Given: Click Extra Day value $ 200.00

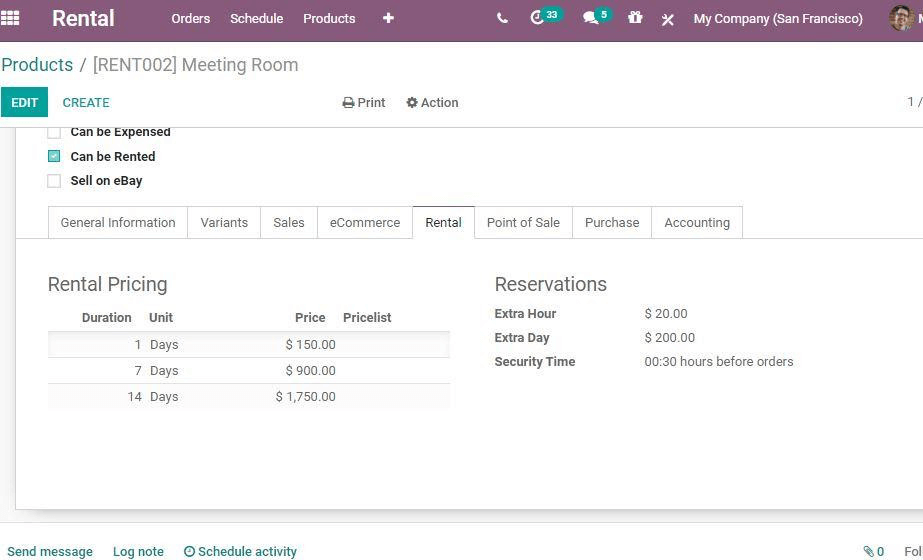Looking at the screenshot, I should (x=670, y=337).
